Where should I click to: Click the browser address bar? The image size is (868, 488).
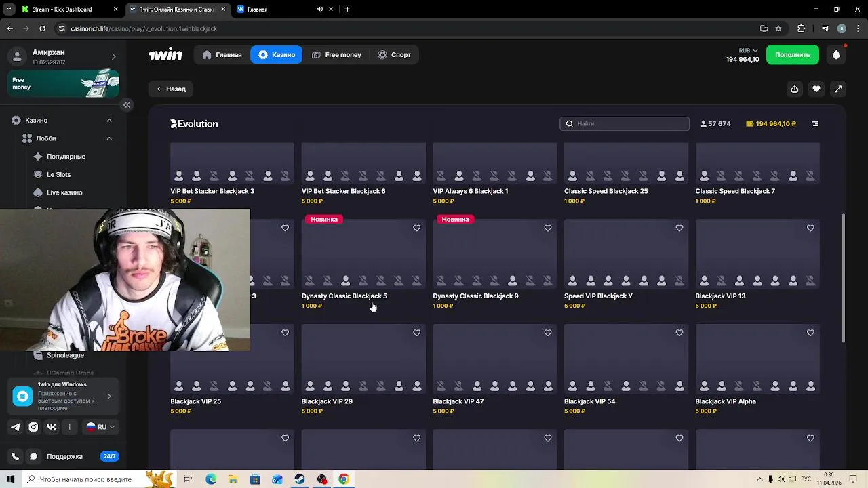click(407, 28)
